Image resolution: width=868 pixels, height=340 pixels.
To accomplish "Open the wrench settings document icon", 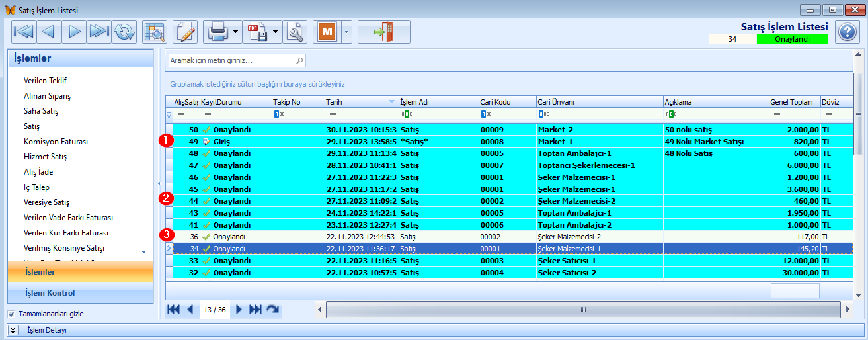I will click(x=295, y=32).
